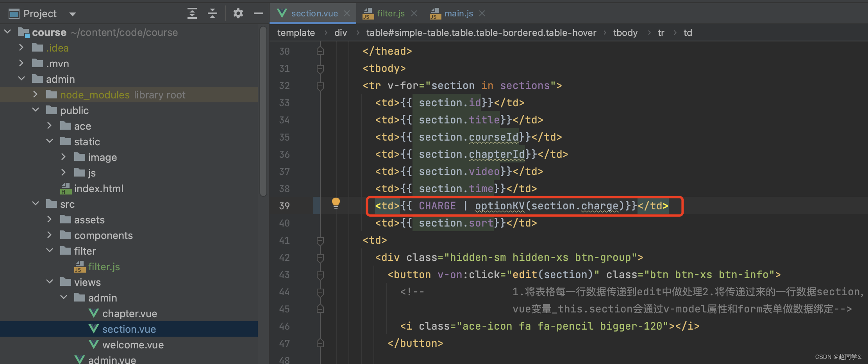Click tr in the breadcrumb bar

(x=661, y=33)
